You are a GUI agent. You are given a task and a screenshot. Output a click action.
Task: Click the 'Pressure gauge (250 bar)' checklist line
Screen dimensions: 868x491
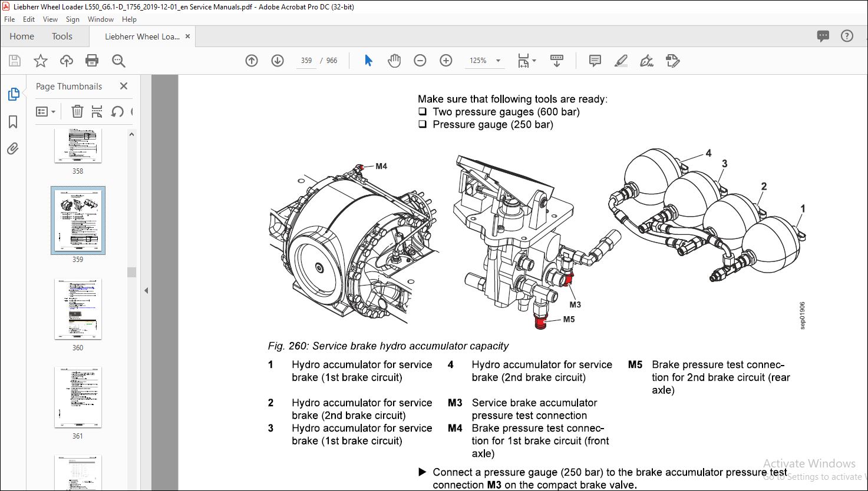(493, 124)
